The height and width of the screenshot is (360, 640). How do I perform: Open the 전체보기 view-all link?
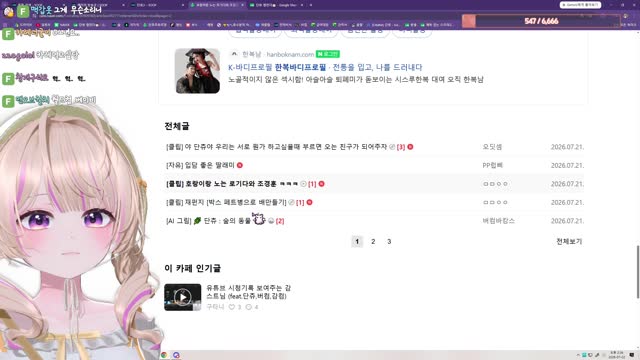click(x=569, y=242)
